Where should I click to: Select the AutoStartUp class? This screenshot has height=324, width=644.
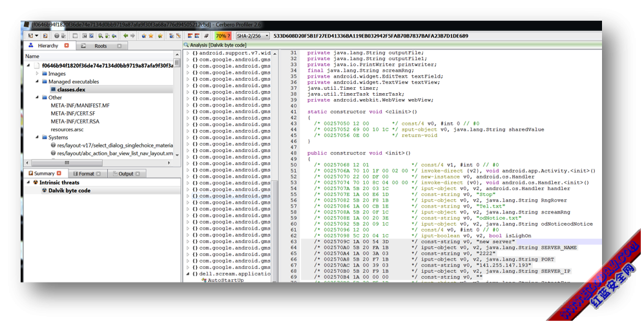click(x=225, y=280)
